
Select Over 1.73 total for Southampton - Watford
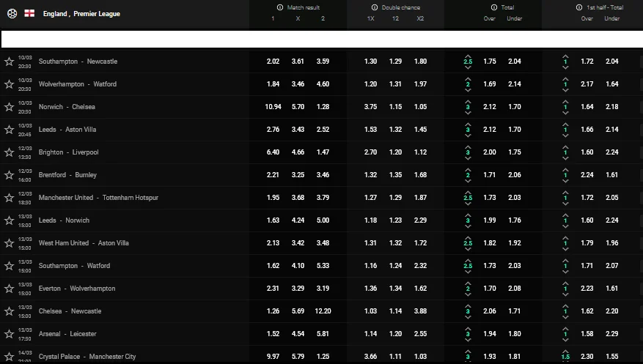(x=490, y=266)
